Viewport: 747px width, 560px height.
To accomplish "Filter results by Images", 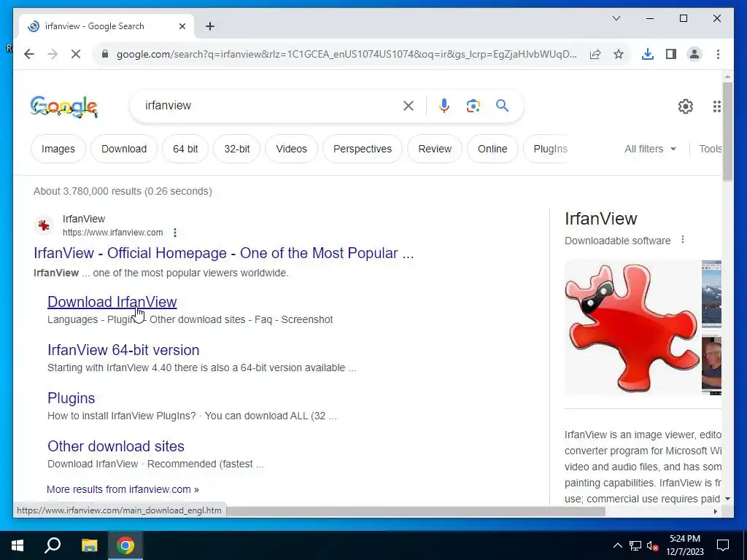I will tap(58, 149).
